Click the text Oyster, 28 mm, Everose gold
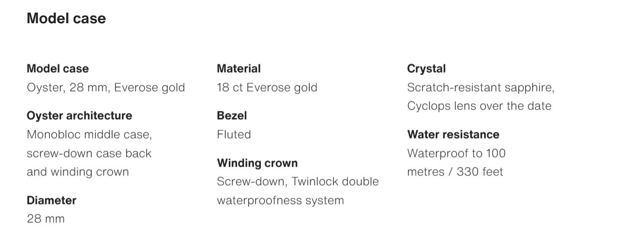The image size is (644, 235). 106,88
